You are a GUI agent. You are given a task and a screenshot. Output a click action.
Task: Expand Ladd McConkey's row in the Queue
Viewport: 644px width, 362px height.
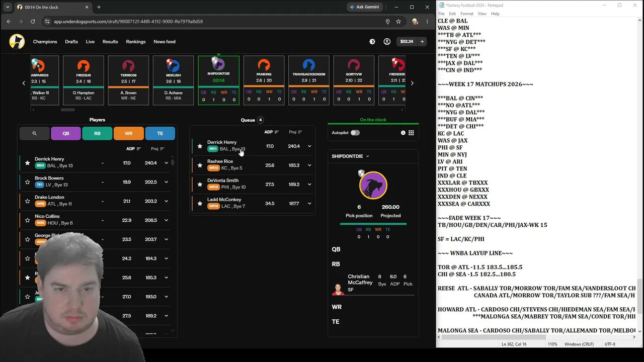[309, 204]
